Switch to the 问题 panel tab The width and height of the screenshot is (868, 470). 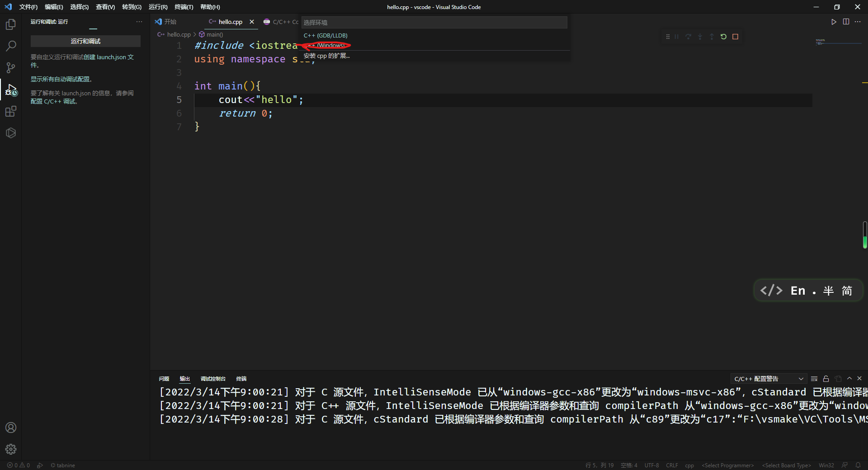[x=164, y=379]
